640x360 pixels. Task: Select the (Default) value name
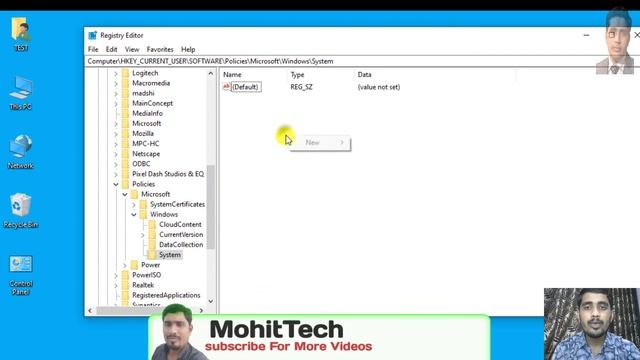pyautogui.click(x=246, y=87)
